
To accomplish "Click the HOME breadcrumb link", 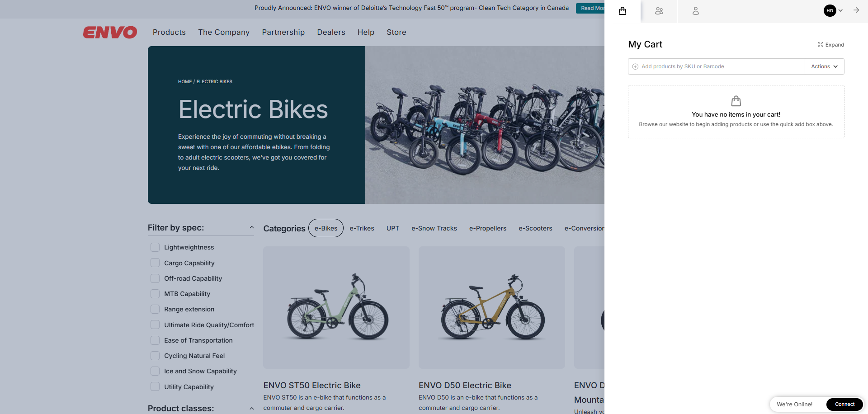I will coord(185,82).
